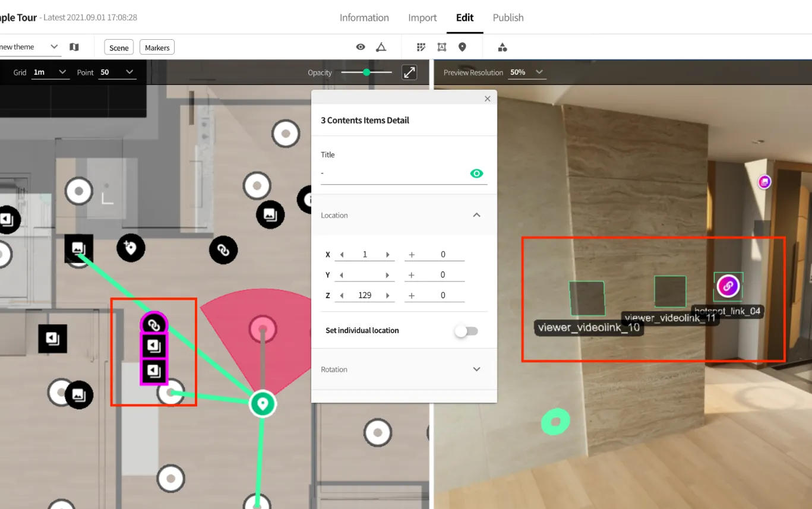The image size is (812, 509).
Task: Click the map icon beside theme dropdown
Action: (74, 47)
